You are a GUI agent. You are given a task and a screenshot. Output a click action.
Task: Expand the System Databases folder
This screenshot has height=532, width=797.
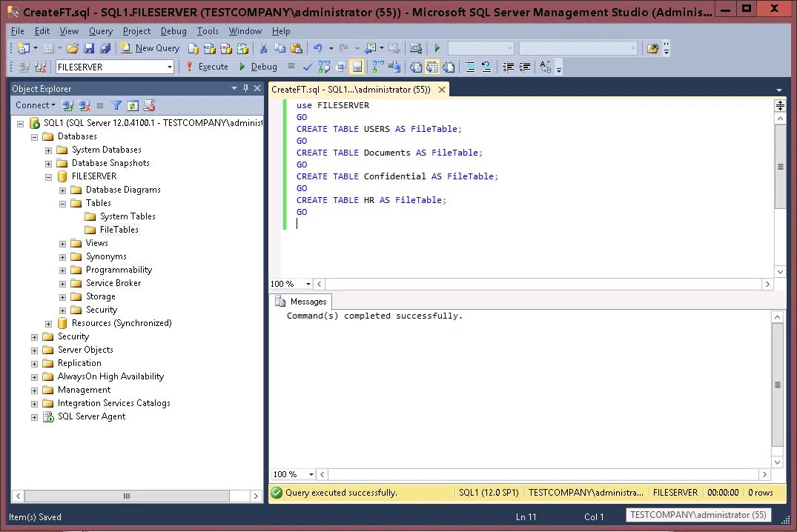point(48,150)
